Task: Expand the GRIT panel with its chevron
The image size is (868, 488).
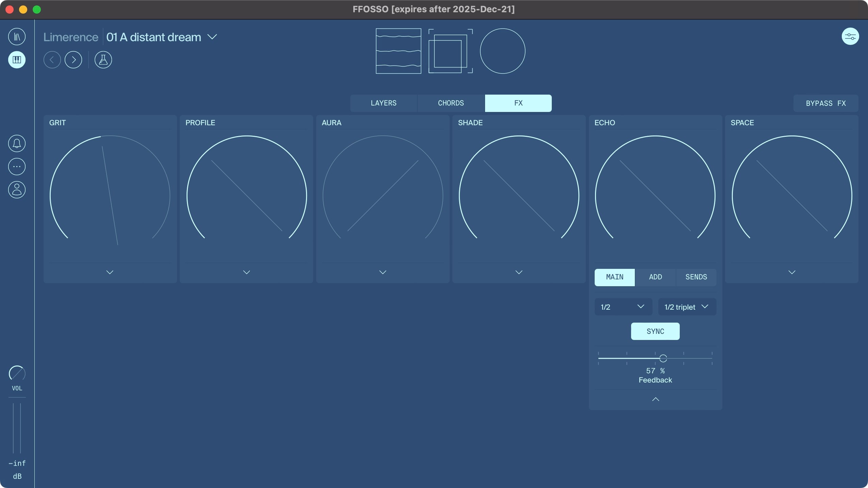Action: [x=110, y=272]
